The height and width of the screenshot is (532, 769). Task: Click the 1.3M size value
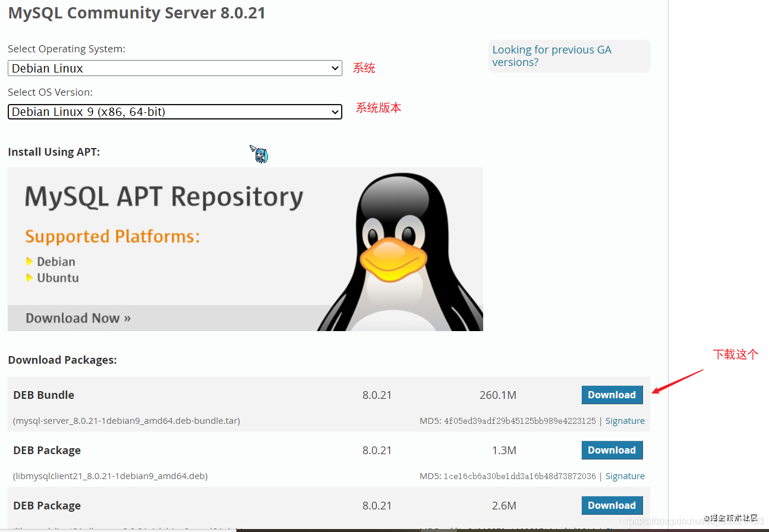(504, 450)
